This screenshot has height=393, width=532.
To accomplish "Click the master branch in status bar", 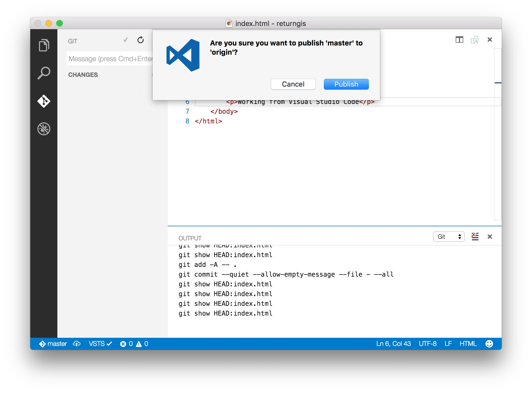I will point(53,344).
